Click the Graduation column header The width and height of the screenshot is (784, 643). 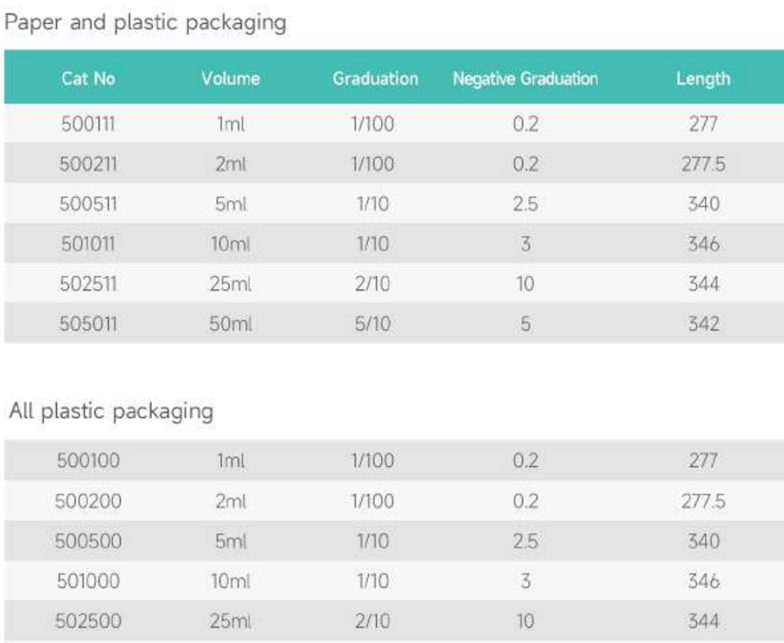pyautogui.click(x=376, y=79)
